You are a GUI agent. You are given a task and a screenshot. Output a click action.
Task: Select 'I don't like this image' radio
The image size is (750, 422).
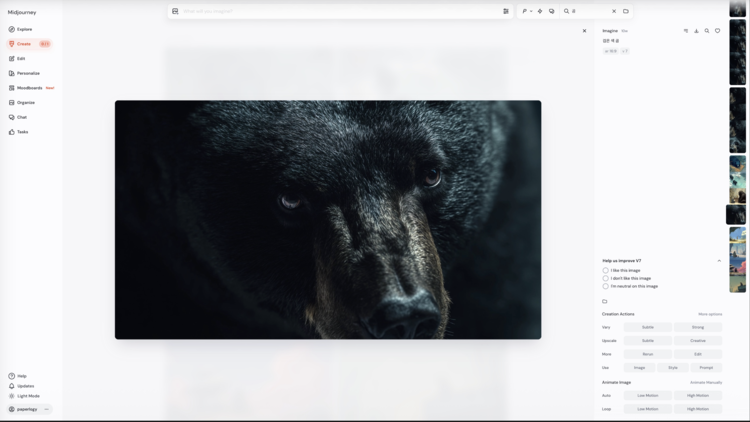click(x=606, y=278)
